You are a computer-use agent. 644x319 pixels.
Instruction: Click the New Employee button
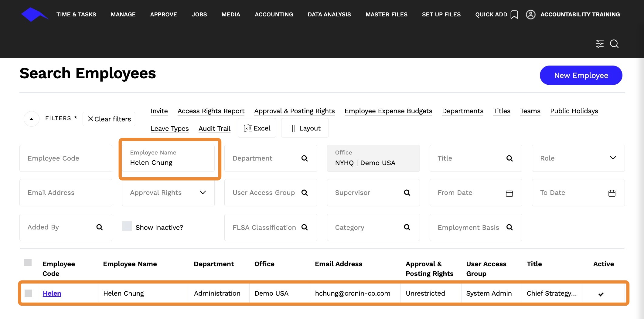click(x=581, y=75)
